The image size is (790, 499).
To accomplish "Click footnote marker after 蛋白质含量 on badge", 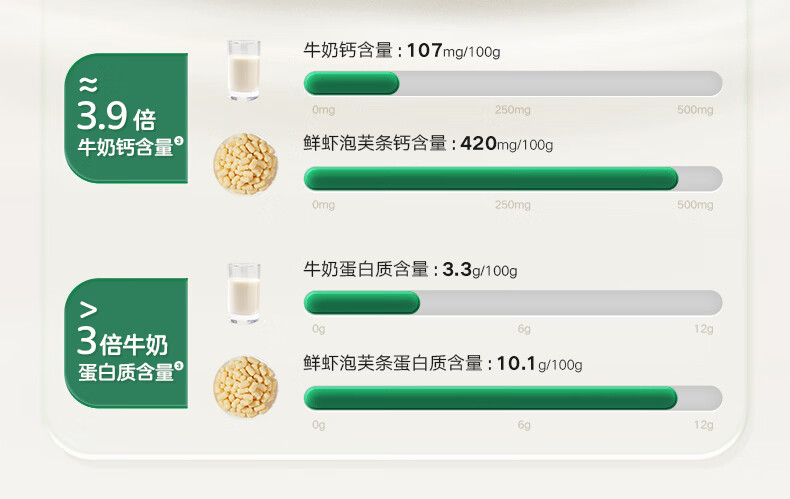I will pos(179,367).
